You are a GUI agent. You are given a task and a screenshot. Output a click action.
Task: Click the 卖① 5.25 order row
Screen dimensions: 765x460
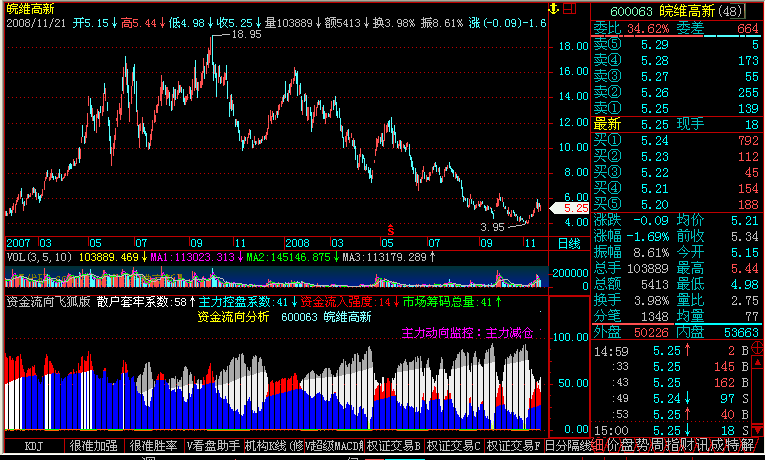click(676, 108)
